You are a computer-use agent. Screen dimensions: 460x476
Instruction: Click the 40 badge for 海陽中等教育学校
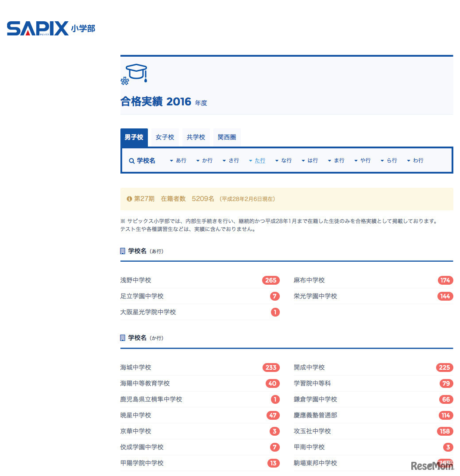(x=272, y=383)
